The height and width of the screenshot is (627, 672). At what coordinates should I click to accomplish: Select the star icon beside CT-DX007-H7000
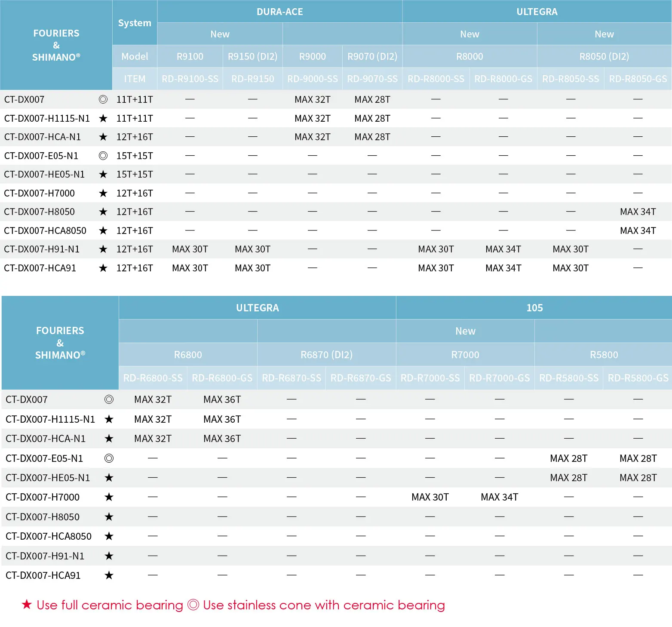click(x=103, y=193)
